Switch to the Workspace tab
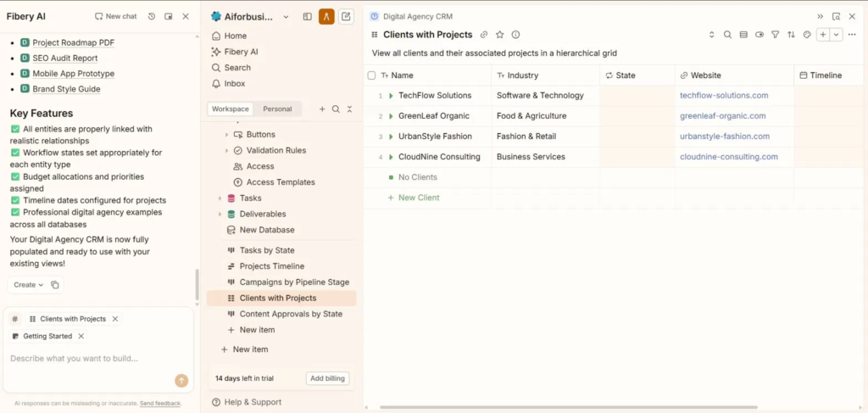This screenshot has height=413, width=868. [x=231, y=109]
